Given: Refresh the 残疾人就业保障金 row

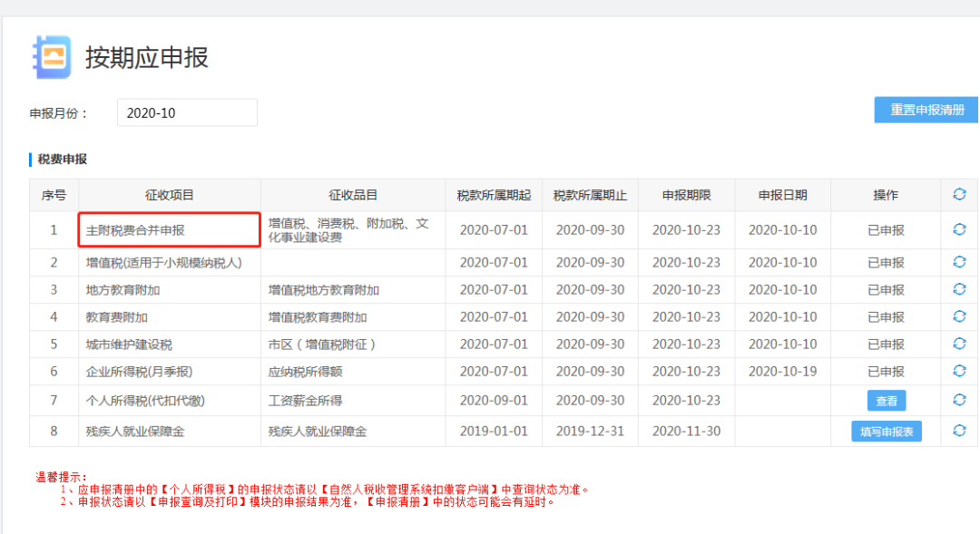Looking at the screenshot, I should coord(959,431).
